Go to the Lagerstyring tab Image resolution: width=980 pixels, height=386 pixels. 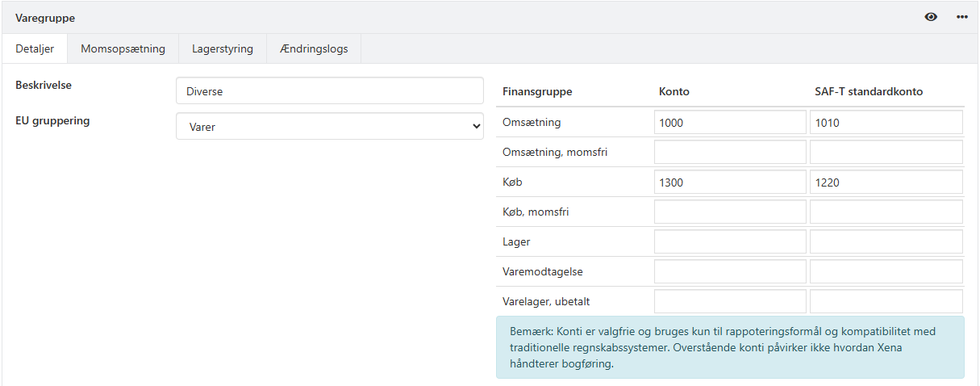point(223,48)
